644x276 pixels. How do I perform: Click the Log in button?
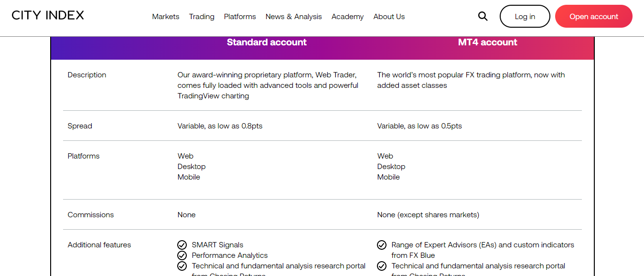[x=525, y=16]
